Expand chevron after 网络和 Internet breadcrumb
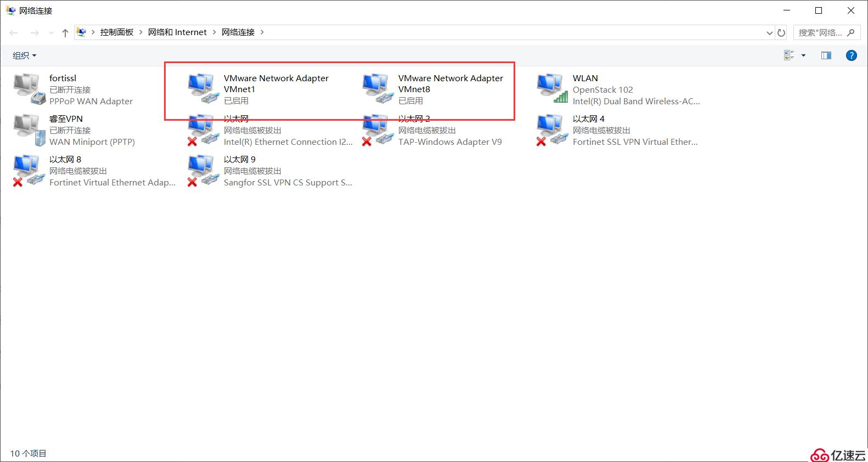The width and height of the screenshot is (868, 462). (215, 32)
